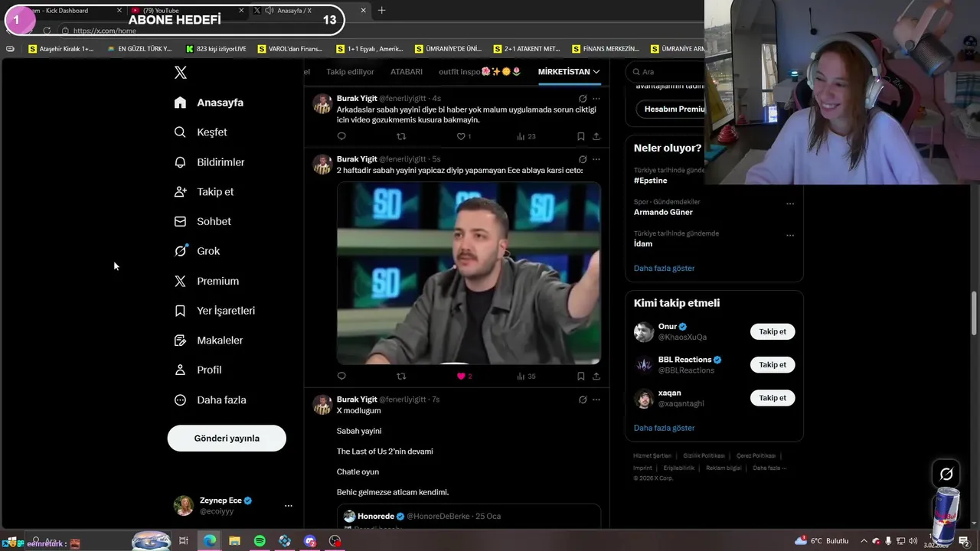Screen dimensions: 980x551
Task: Bookmark the 4s Burak Yigit post
Action: (581, 136)
